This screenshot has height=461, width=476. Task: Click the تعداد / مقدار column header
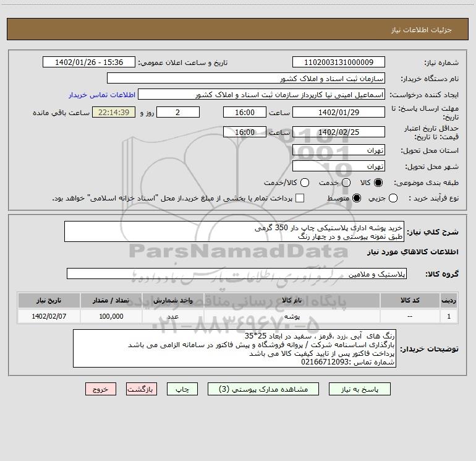point(111,300)
